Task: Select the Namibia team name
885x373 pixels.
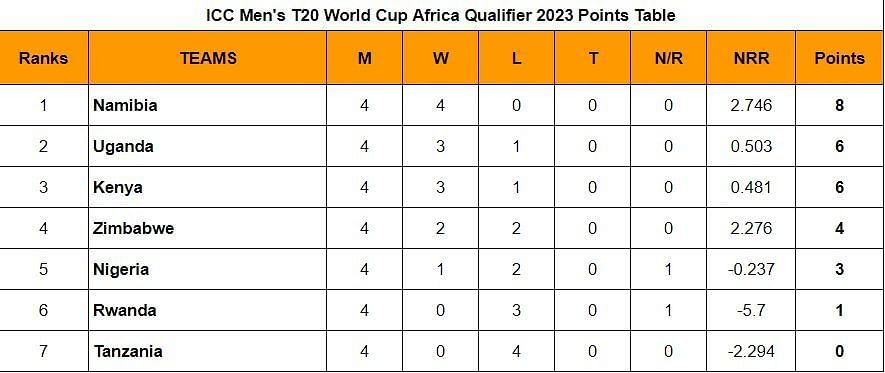Action: 125,106
